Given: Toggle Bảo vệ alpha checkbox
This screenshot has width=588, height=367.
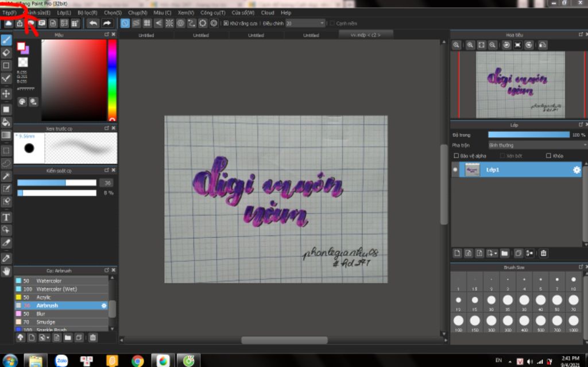Looking at the screenshot, I should [x=457, y=155].
